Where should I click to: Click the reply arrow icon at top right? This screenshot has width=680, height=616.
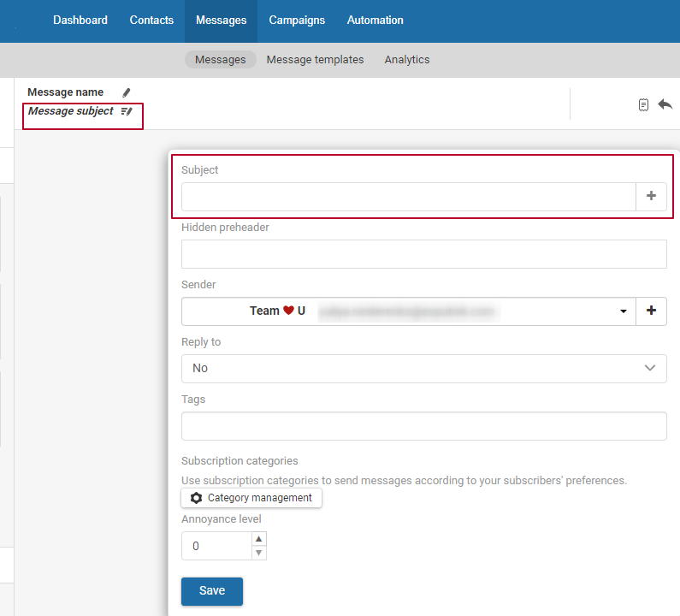pyautogui.click(x=665, y=104)
